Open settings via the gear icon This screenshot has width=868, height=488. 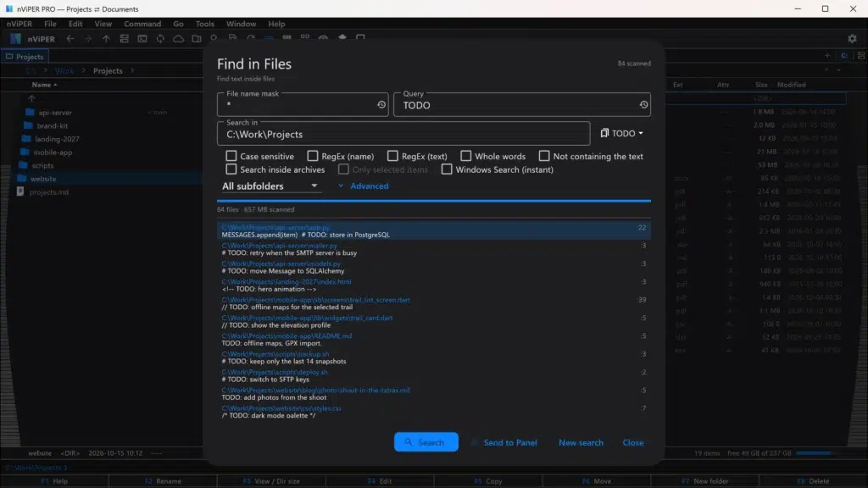(852, 39)
